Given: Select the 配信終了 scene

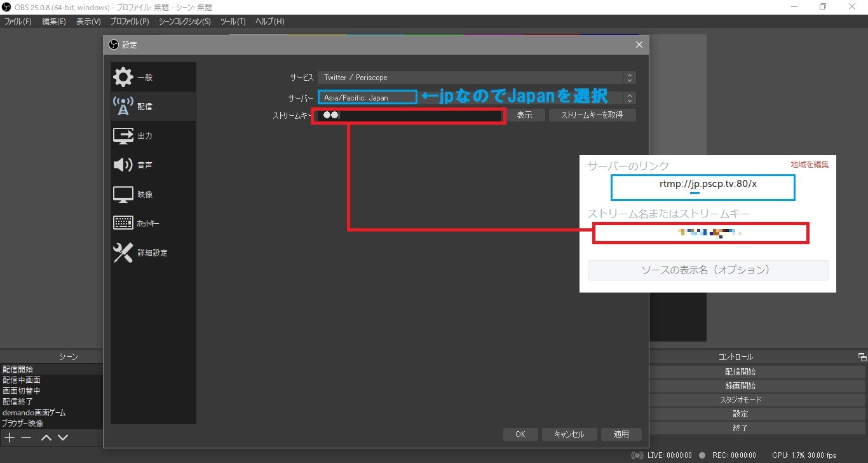Looking at the screenshot, I should (51, 401).
